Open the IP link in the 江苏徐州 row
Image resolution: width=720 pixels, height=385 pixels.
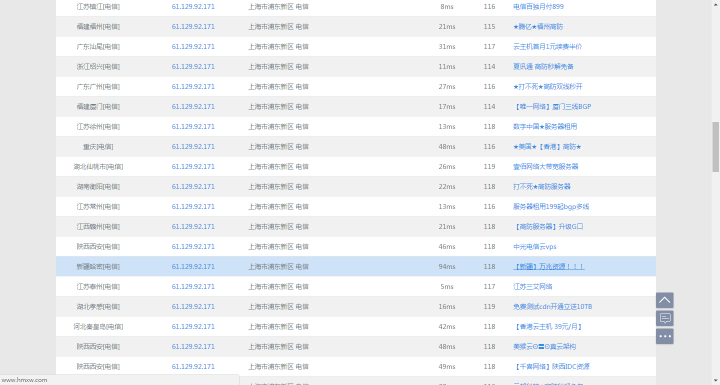tap(193, 127)
